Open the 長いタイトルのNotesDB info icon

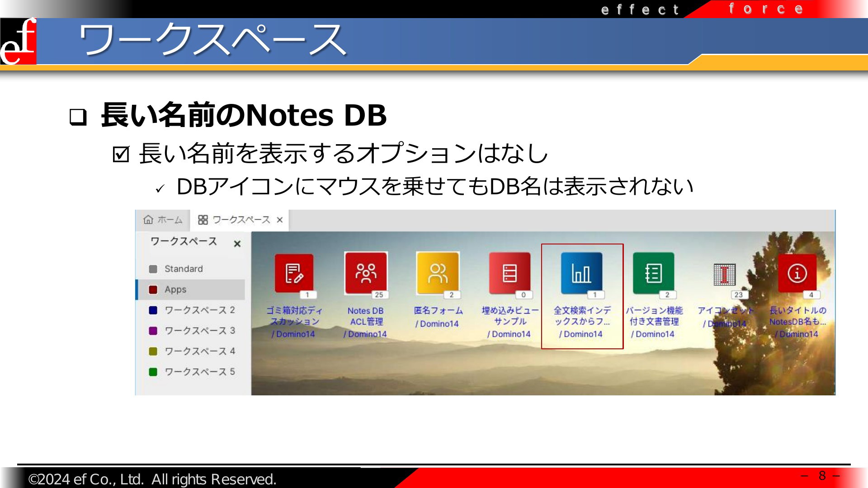797,273
